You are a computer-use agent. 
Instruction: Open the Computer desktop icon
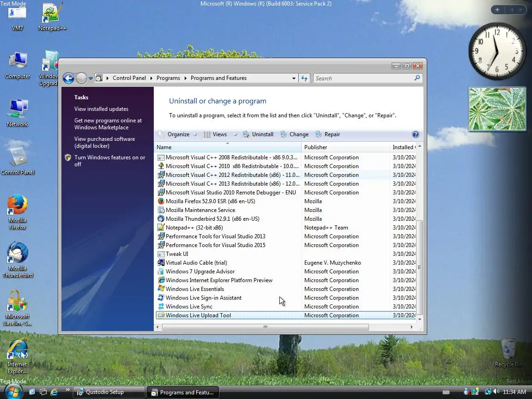[x=18, y=66]
